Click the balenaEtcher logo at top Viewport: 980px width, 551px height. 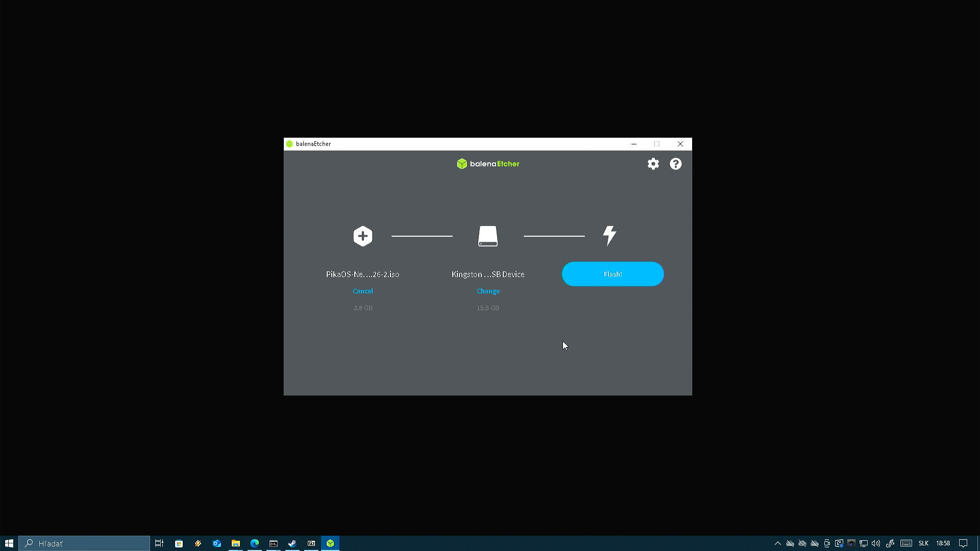[488, 164]
